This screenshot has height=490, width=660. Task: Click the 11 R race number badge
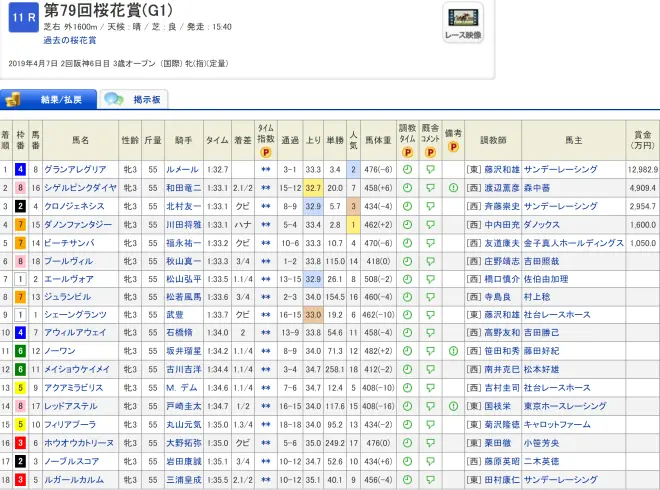click(23, 18)
